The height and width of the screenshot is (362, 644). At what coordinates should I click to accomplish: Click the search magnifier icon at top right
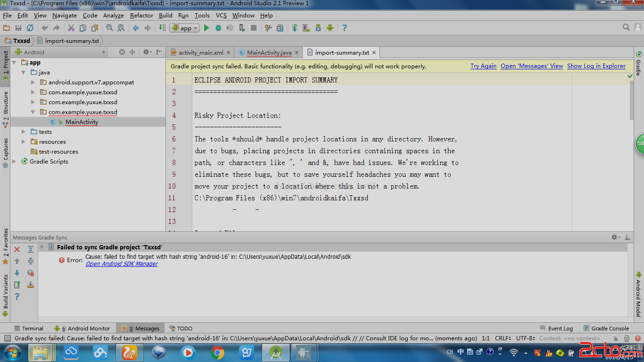[626, 27]
